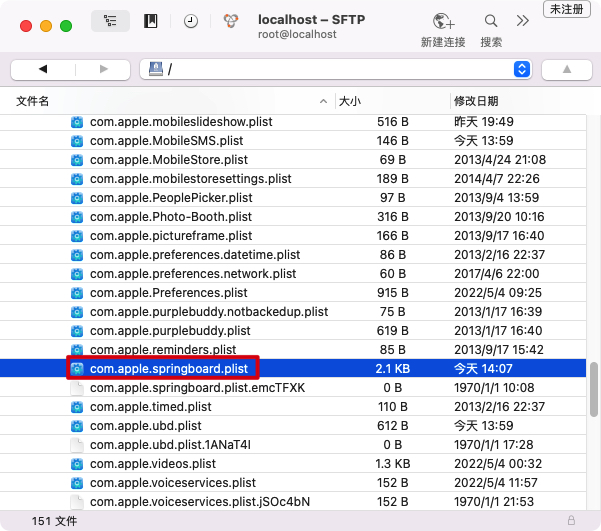Go to parent folder with up arrow
The height and width of the screenshot is (531, 601).
click(567, 69)
